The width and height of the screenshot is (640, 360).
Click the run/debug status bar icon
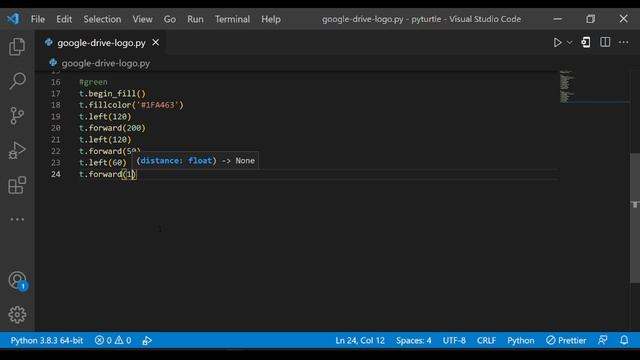coord(147,340)
